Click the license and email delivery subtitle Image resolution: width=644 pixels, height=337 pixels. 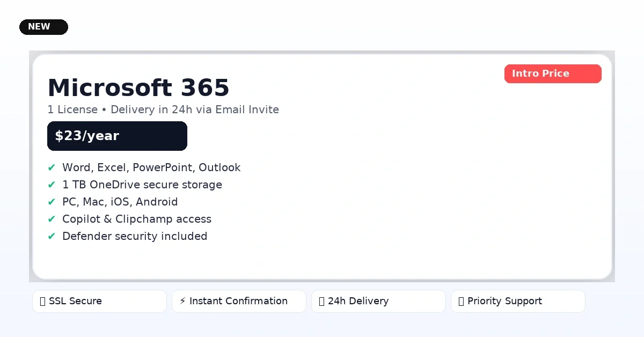point(163,110)
